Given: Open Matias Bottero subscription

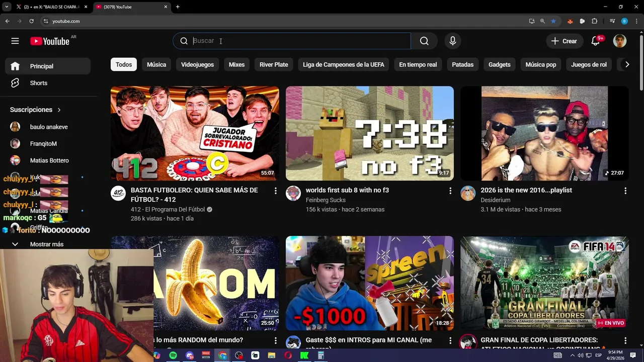Looking at the screenshot, I should [x=48, y=160].
